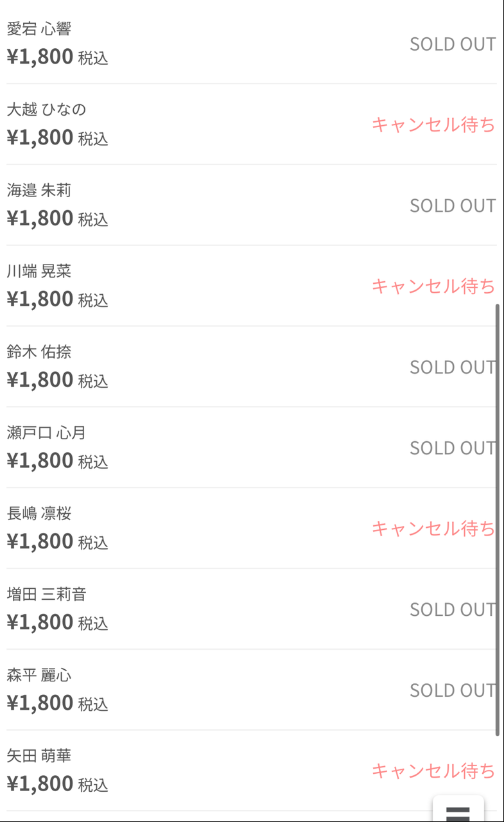Select the 川端 晃菜 ticket name
Image resolution: width=504 pixels, height=822 pixels.
tap(39, 271)
